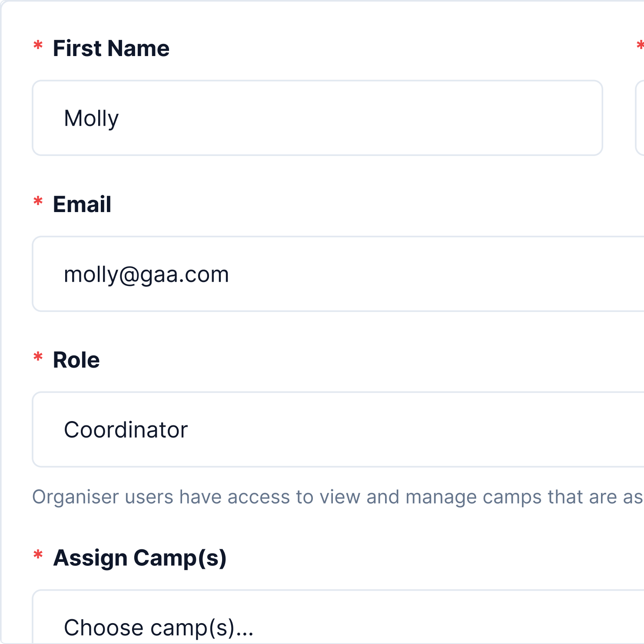Click the Email field label
This screenshot has height=644, width=644.
82,204
